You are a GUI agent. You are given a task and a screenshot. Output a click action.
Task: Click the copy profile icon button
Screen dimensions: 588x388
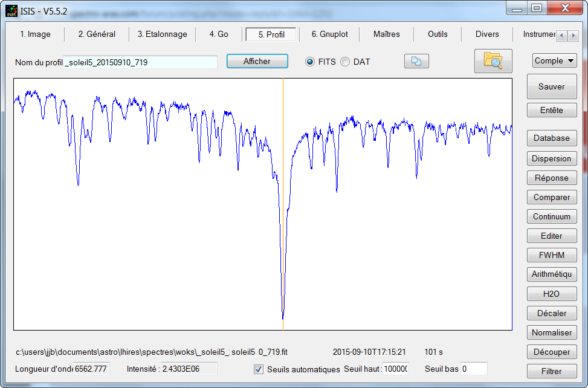pos(416,61)
